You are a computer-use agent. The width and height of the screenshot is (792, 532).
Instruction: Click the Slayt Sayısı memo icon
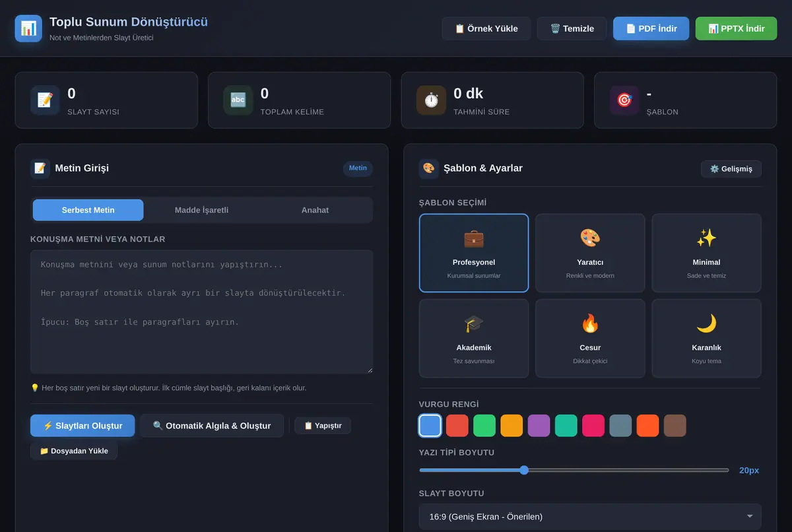click(45, 100)
